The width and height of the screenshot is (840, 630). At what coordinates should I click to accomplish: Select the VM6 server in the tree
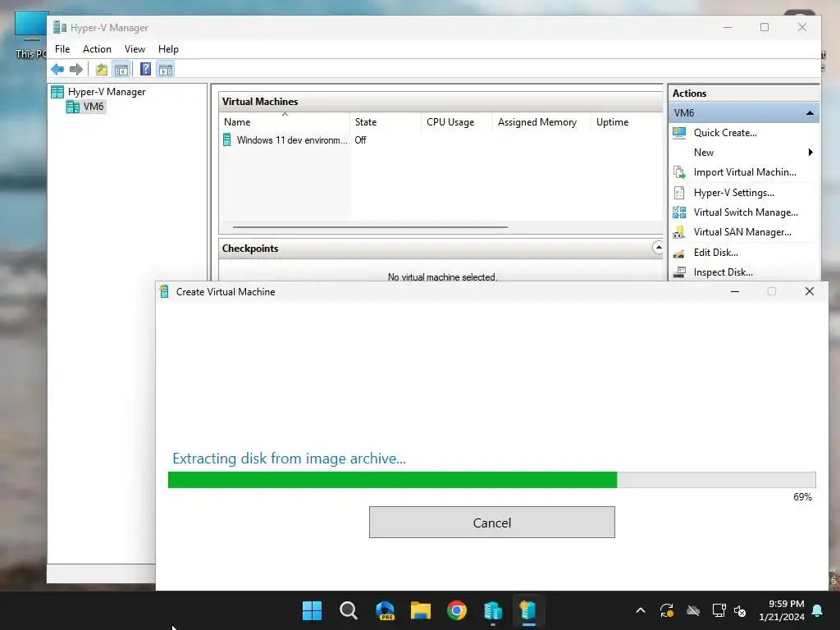pyautogui.click(x=85, y=107)
